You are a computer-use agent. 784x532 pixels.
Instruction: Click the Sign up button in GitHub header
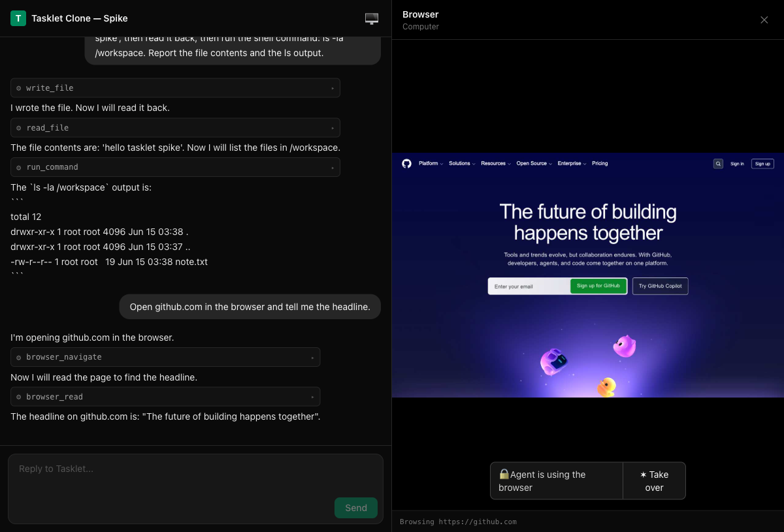[x=762, y=164]
